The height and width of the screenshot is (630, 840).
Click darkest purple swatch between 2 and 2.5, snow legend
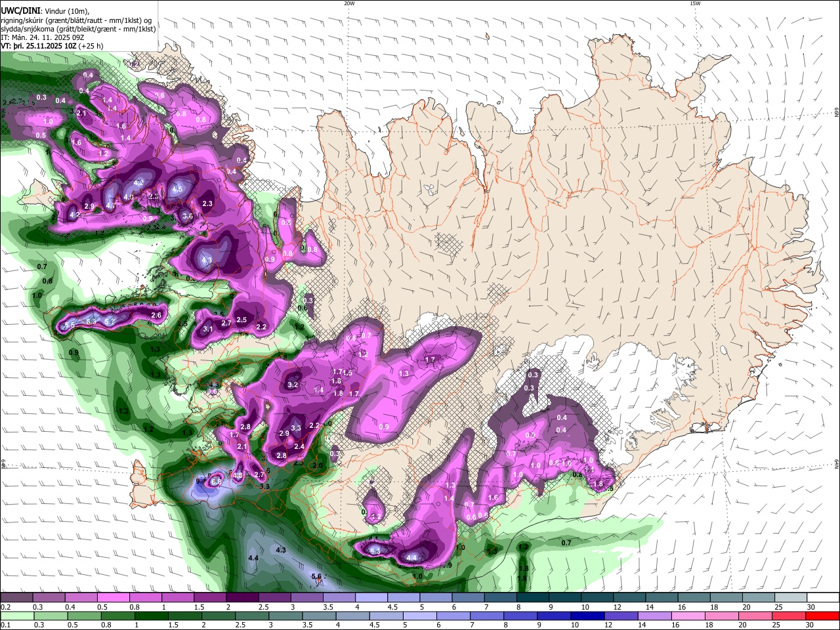click(242, 598)
